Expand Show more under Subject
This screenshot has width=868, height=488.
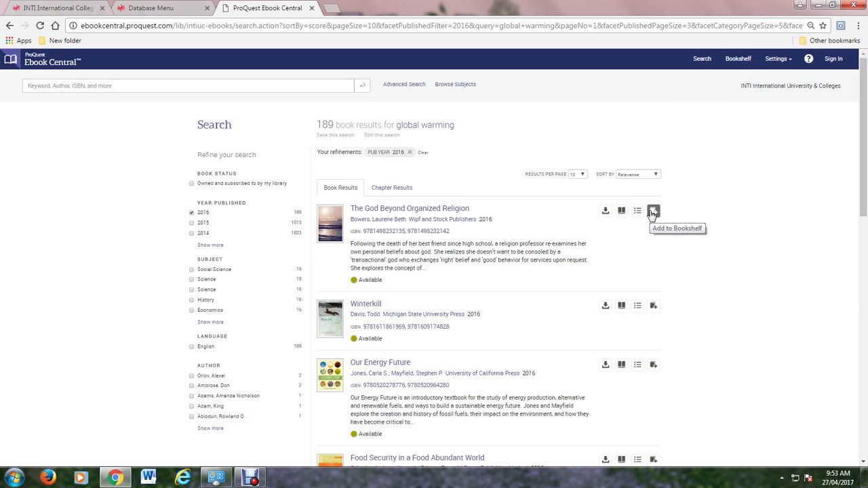pyautogui.click(x=210, y=322)
